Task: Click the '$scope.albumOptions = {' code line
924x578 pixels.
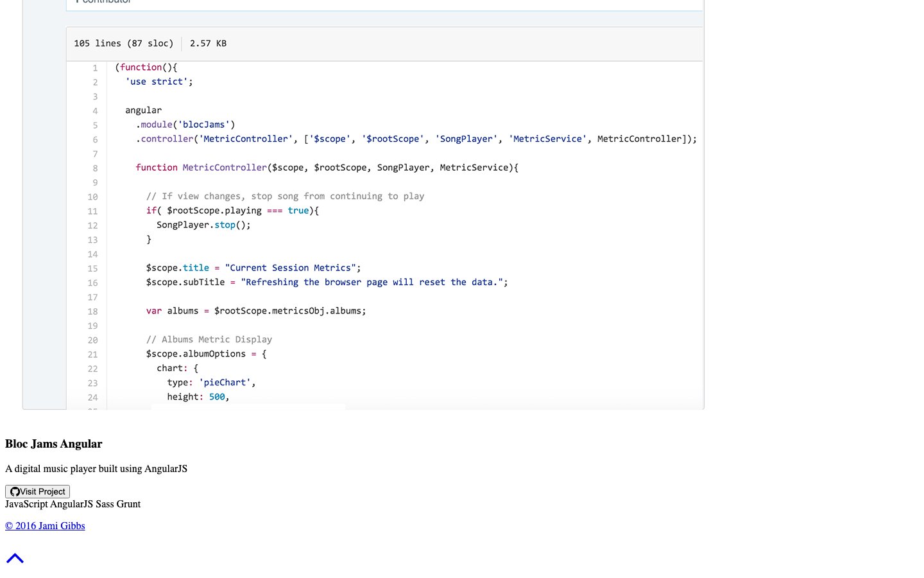Action: point(206,354)
